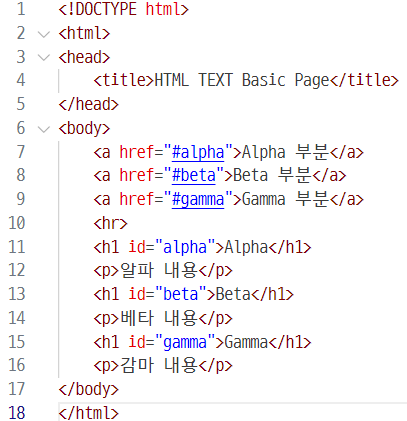
Task: Open the #beta href link
Action: click(193, 176)
